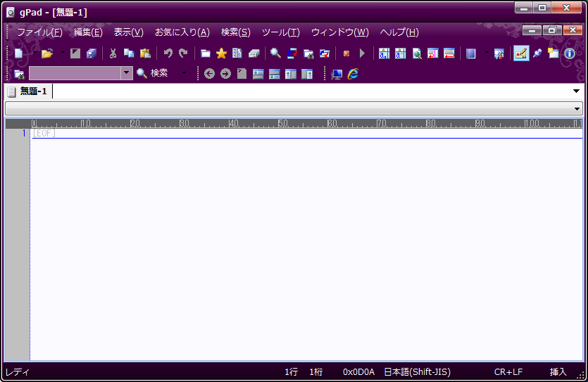Click the Internet Explorer preview icon
This screenshot has width=588, height=382.
(x=353, y=73)
